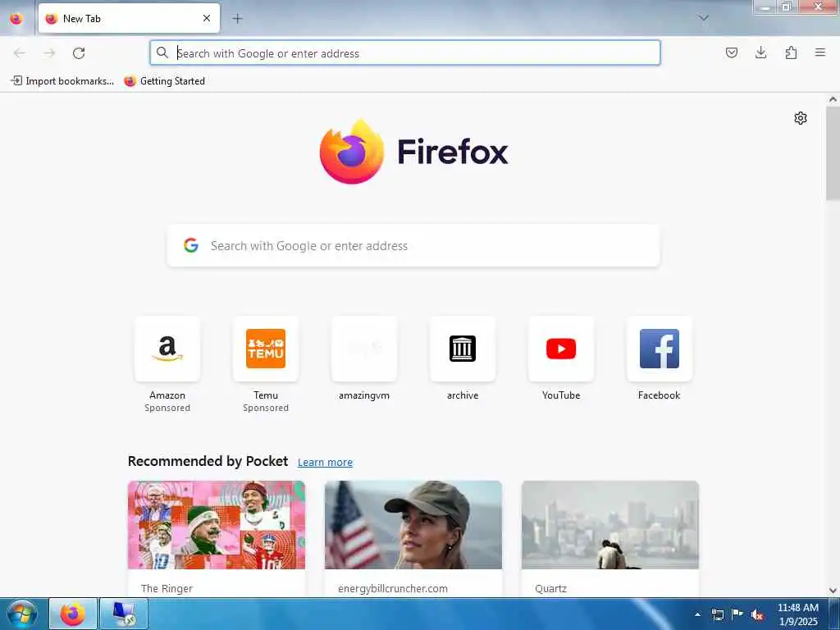
Task: Click the New Tab tab label
Action: [x=81, y=18]
